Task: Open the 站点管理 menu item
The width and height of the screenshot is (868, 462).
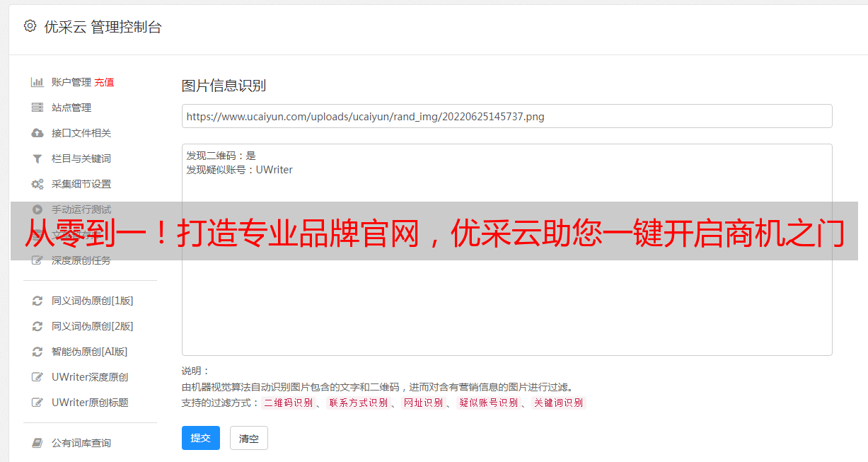Action: coord(71,108)
